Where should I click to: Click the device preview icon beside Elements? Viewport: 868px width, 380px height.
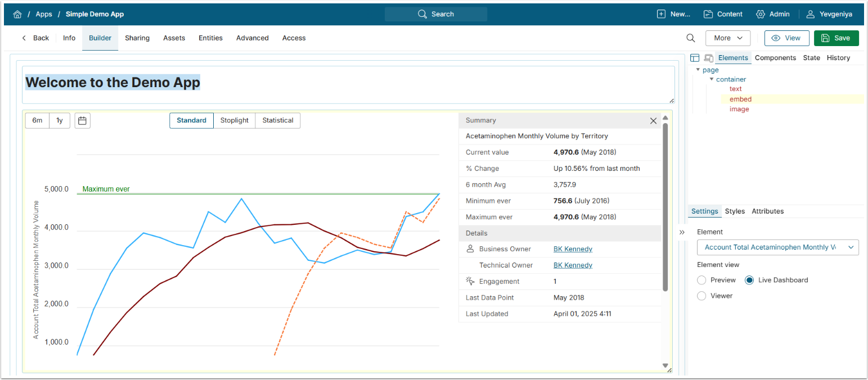708,58
